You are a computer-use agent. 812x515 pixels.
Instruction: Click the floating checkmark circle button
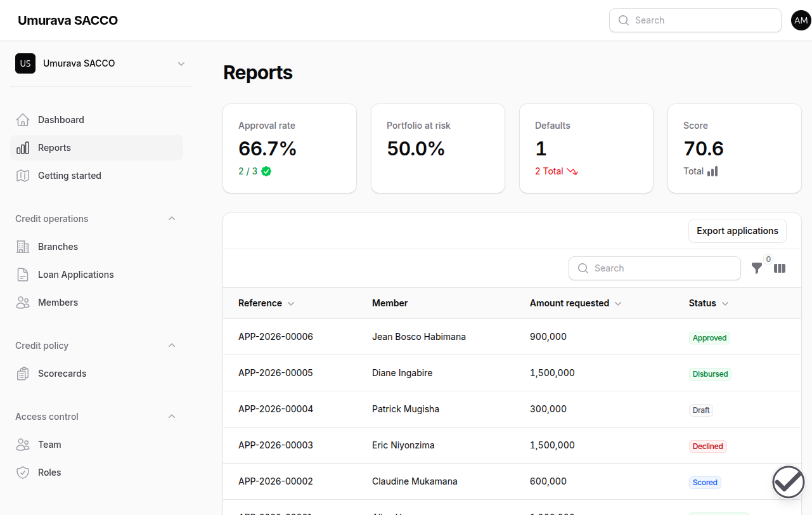(x=789, y=482)
